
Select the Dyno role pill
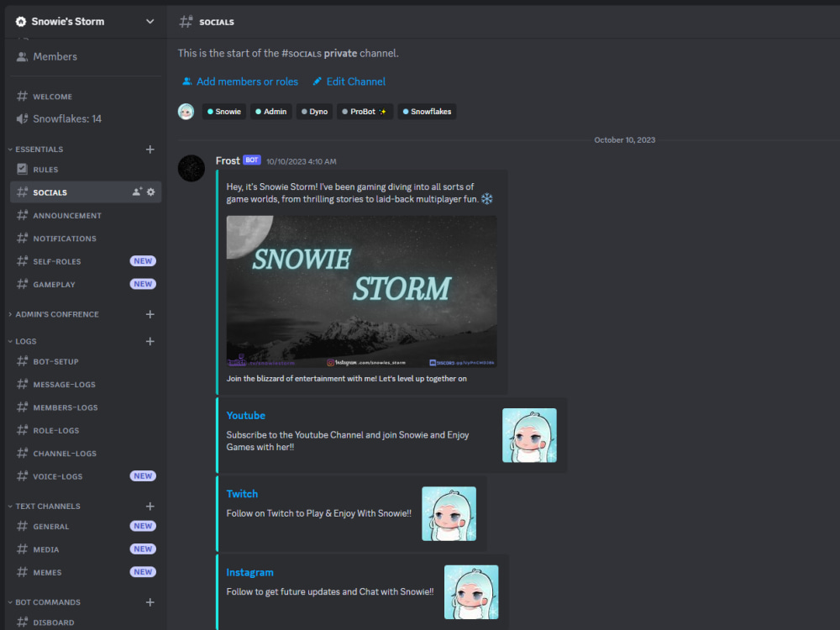[x=314, y=111]
